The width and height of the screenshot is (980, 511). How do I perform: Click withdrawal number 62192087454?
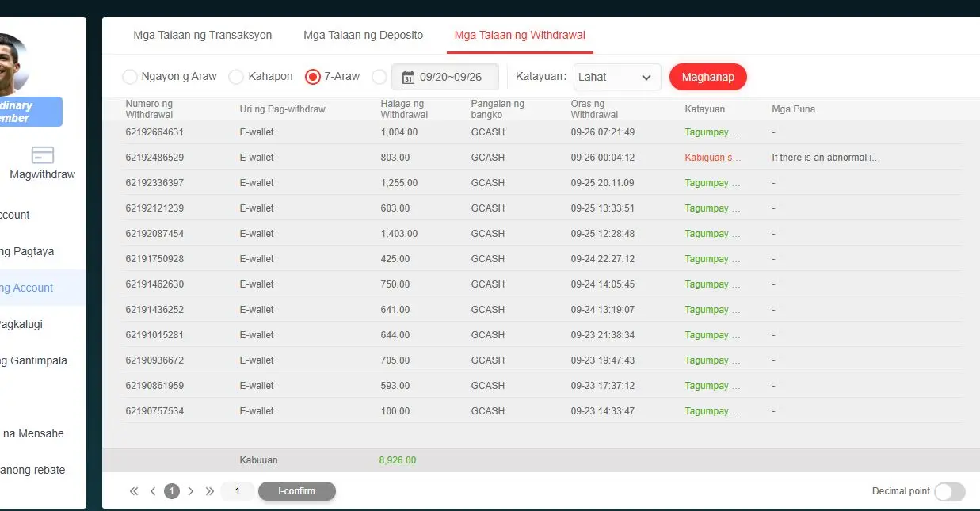(x=154, y=234)
